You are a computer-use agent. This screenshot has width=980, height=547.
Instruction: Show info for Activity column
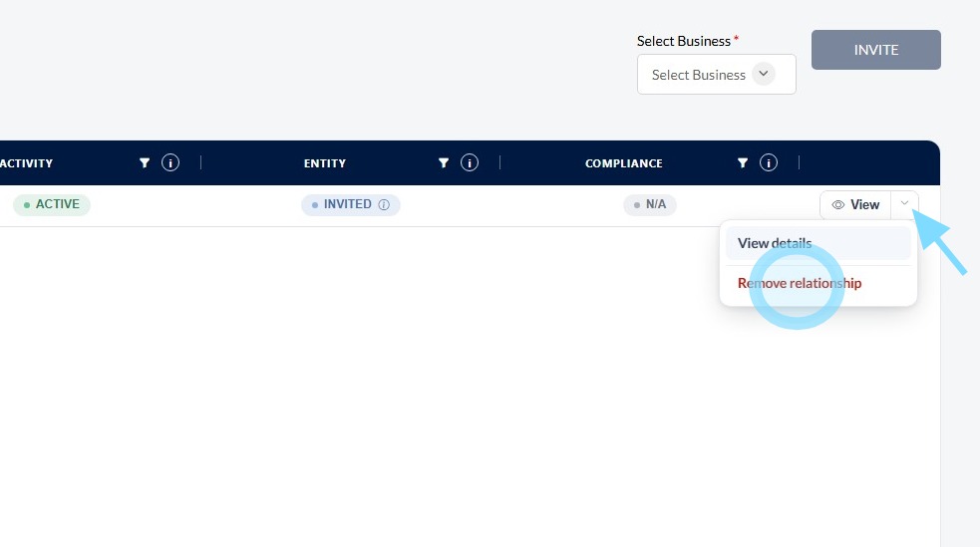[170, 163]
